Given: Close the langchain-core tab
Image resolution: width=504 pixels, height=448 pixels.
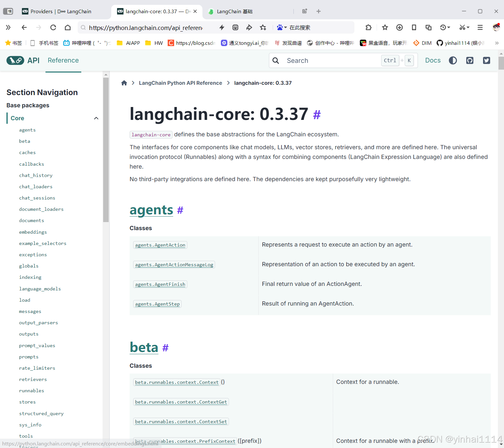Looking at the screenshot, I should pyautogui.click(x=195, y=11).
